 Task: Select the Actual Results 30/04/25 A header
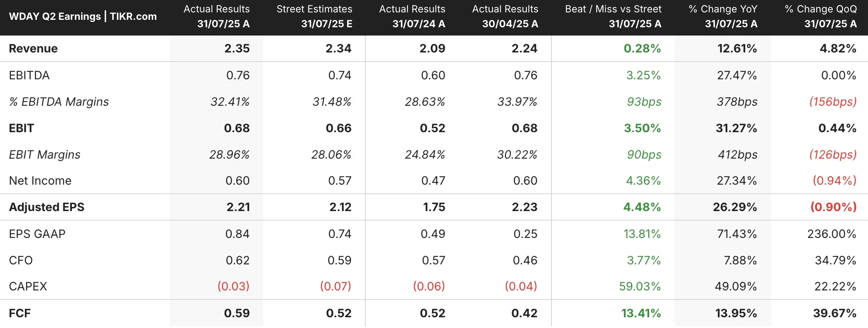tap(505, 17)
